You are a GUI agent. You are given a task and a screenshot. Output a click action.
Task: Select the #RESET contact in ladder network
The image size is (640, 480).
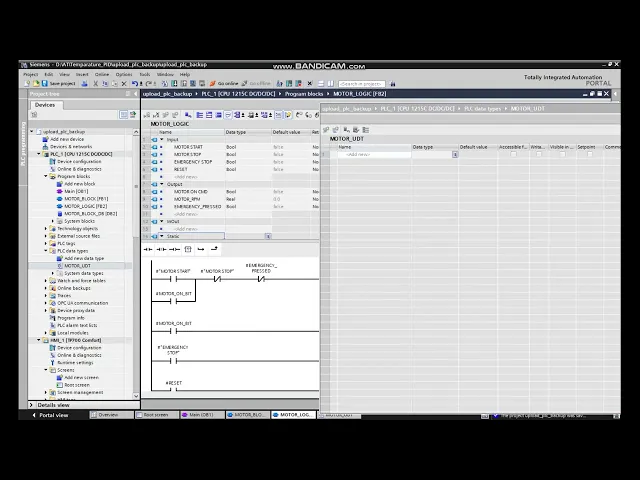point(174,390)
